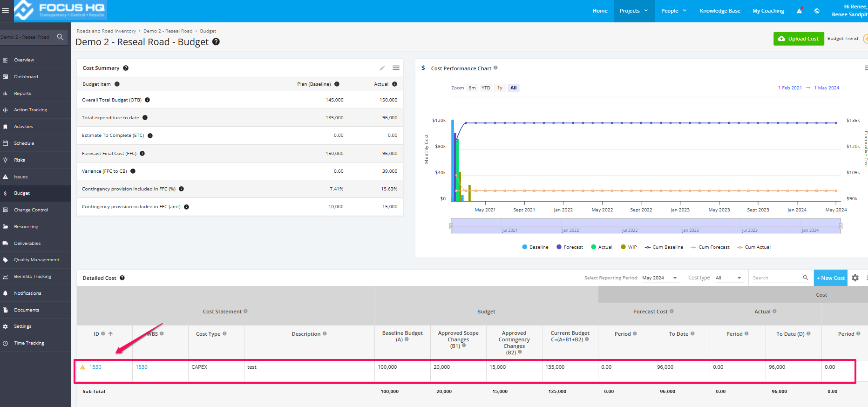Click info icon beside Forecast Final Cost
Viewport: 868px width, 407px height.
click(142, 153)
